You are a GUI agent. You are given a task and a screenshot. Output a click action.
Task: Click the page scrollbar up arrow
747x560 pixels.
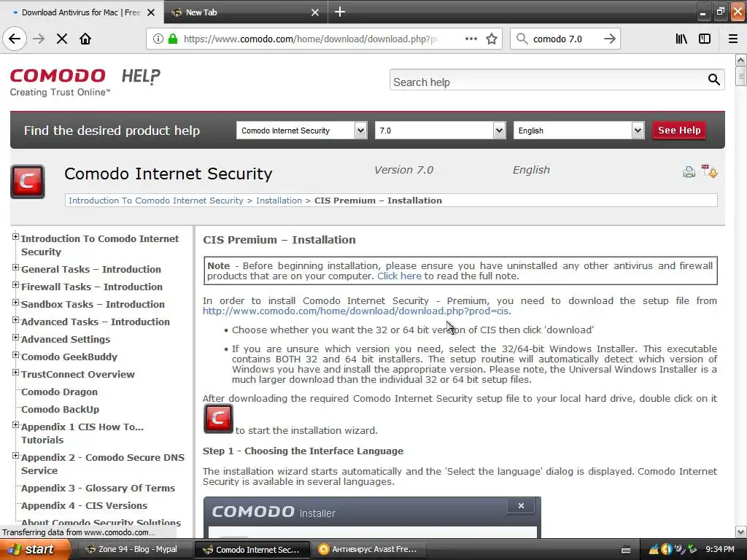[740, 60]
